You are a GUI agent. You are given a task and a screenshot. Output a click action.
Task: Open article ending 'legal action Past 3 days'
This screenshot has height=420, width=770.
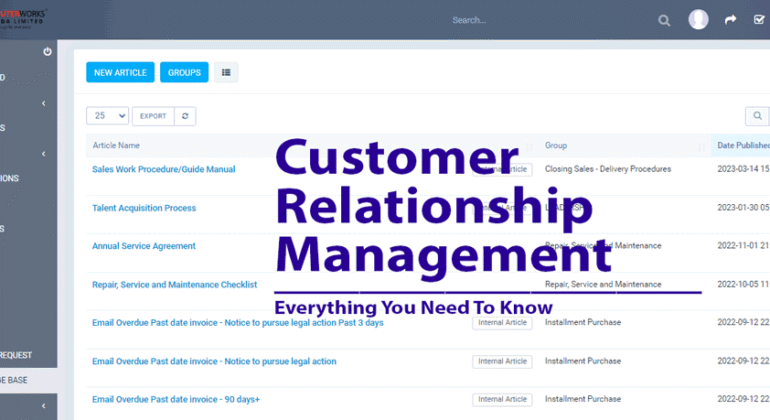click(238, 323)
